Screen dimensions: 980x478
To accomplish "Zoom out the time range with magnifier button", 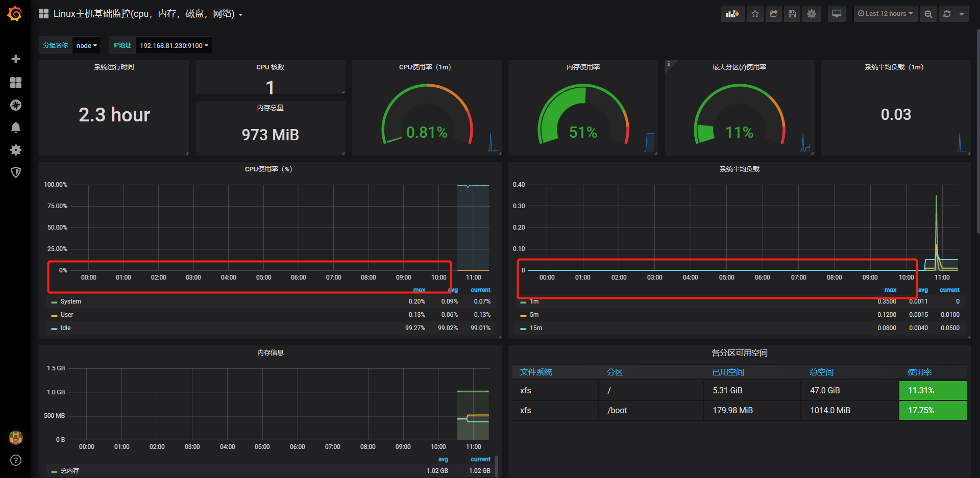I will click(x=928, y=14).
